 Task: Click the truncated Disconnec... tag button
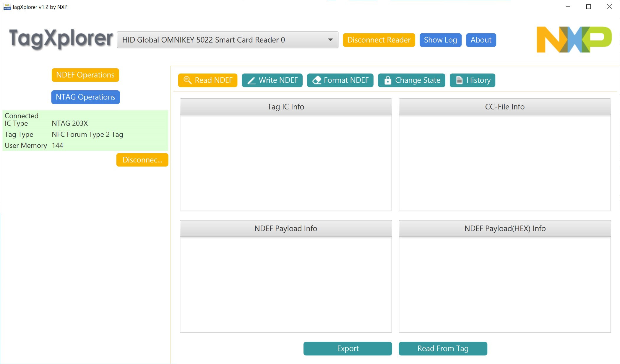pos(142,160)
